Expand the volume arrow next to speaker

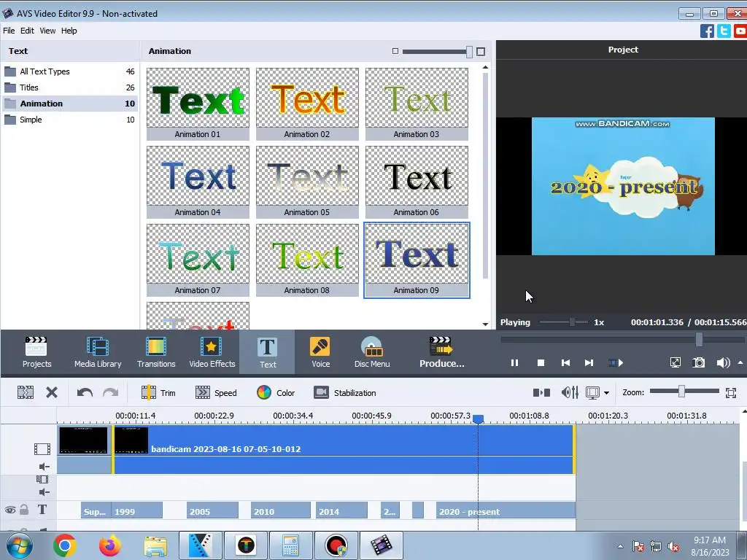pos(740,363)
